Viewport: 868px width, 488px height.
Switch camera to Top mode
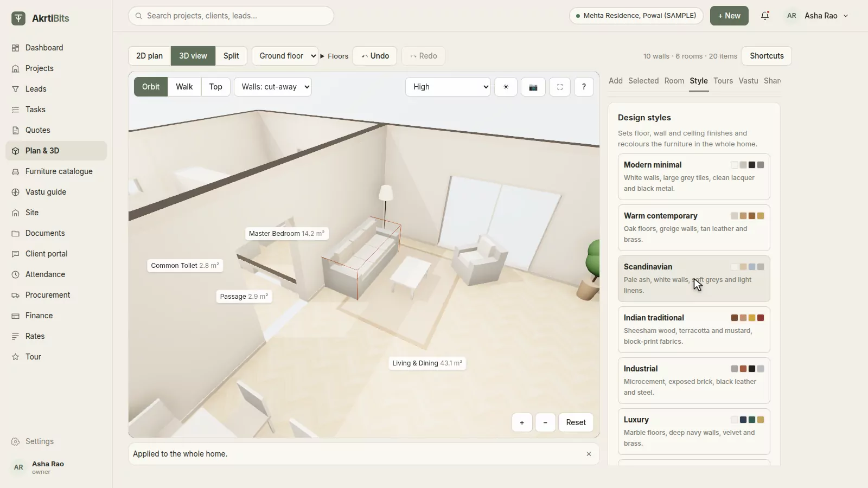[216, 87]
